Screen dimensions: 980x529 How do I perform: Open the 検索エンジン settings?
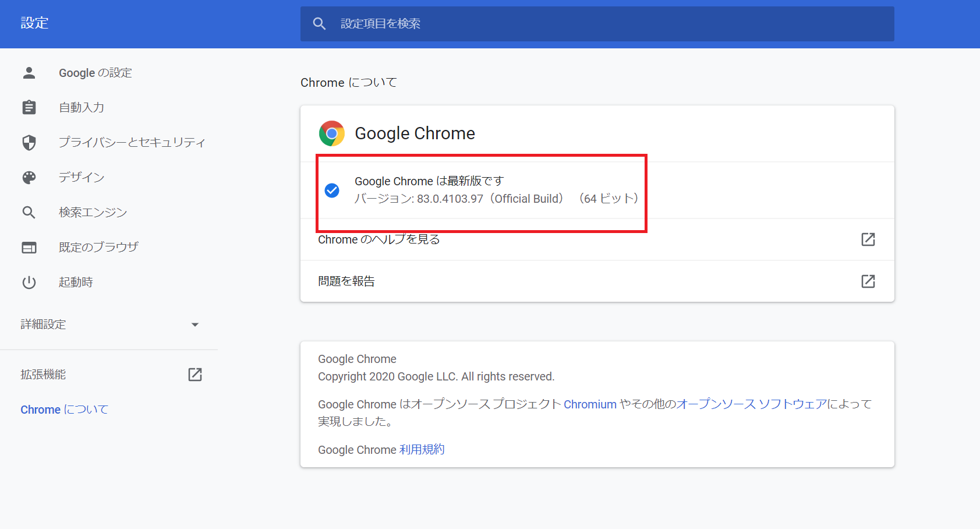93,212
